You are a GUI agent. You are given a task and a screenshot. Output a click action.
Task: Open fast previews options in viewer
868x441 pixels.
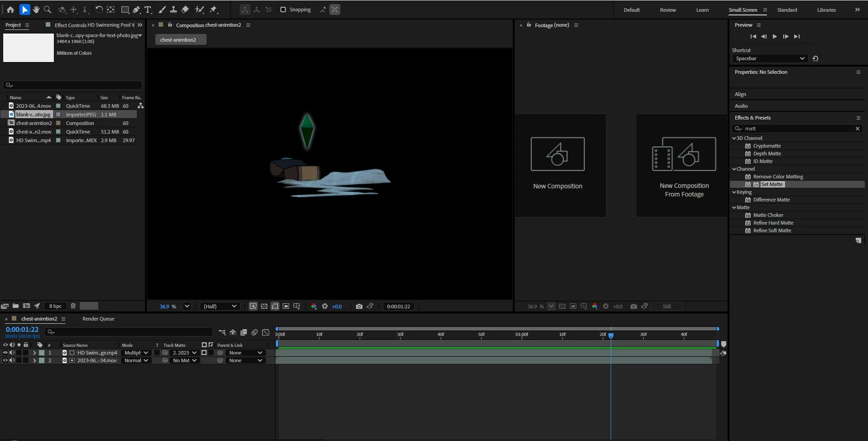[253, 307]
